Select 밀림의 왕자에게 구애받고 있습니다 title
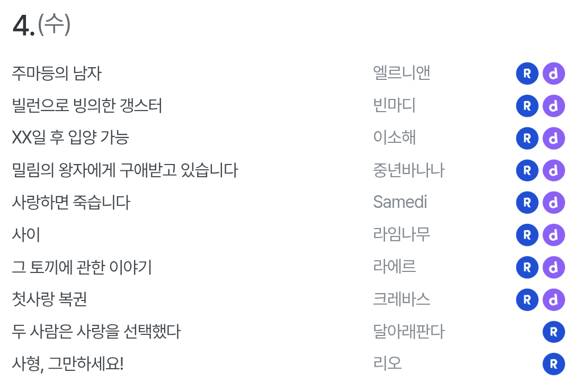The image size is (572, 392). [x=125, y=170]
